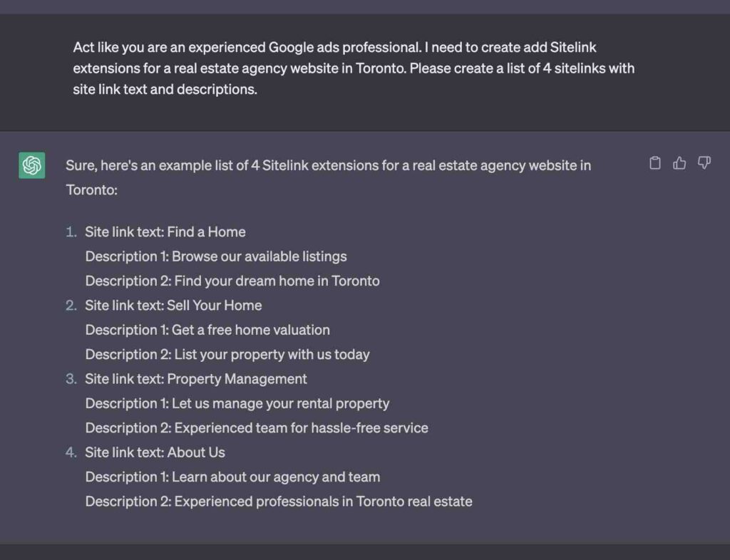Click 'Experienced professionals in Toronto real estate' line
This screenshot has width=730, height=560.
click(x=279, y=502)
